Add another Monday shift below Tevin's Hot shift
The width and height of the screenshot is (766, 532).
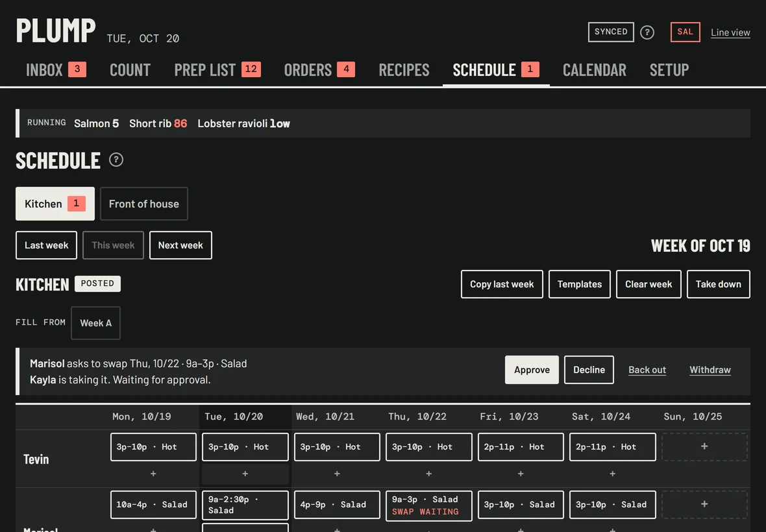[153, 474]
